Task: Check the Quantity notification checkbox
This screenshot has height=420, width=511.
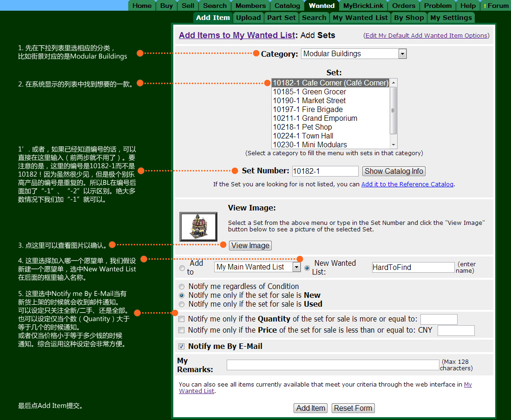Action: click(x=181, y=319)
